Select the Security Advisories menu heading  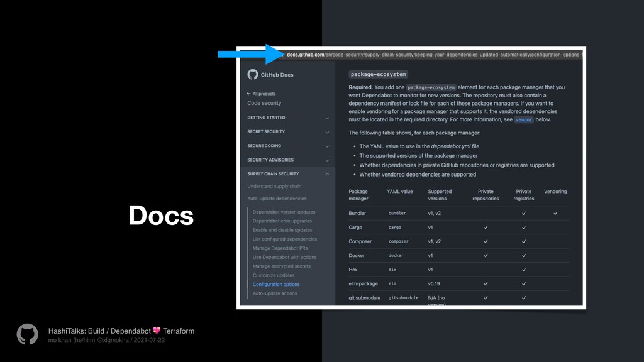point(270,160)
